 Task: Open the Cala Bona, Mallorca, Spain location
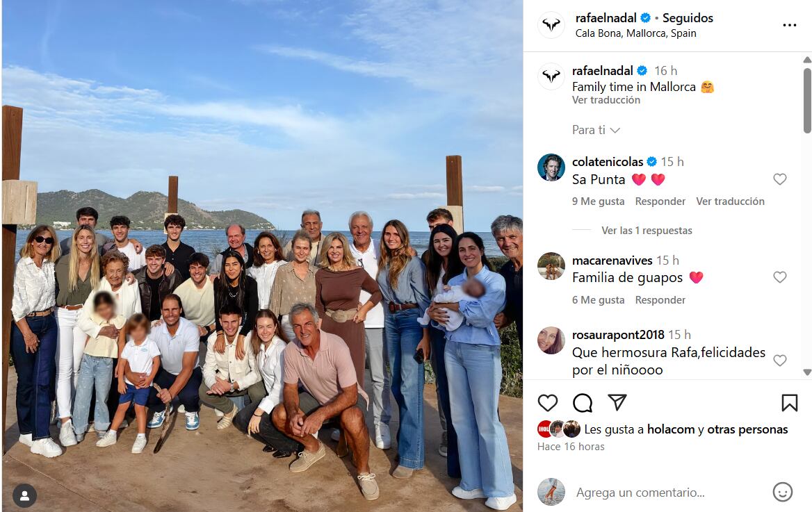pos(635,33)
